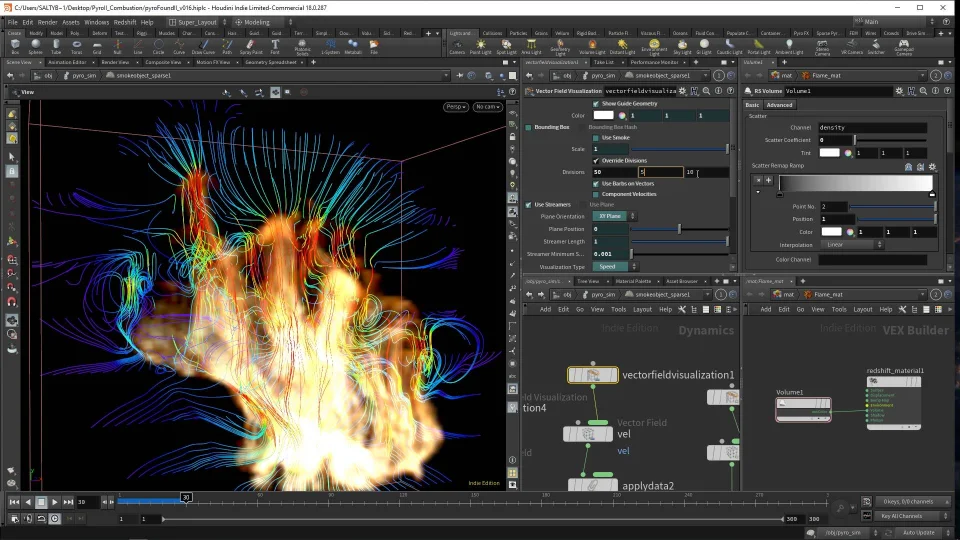The height and width of the screenshot is (540, 960).
Task: Select the Volume1 node in VEX Builder
Action: click(x=803, y=405)
